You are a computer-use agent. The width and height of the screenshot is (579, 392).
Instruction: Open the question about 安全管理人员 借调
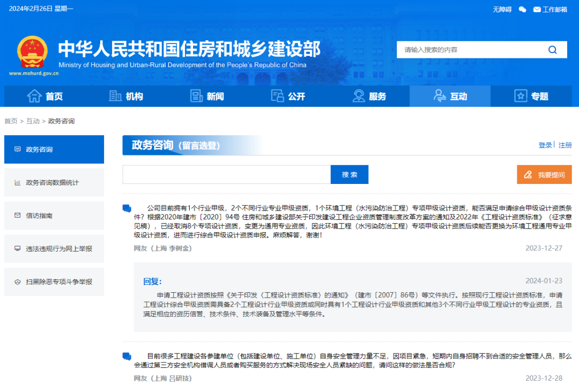pos(353,360)
